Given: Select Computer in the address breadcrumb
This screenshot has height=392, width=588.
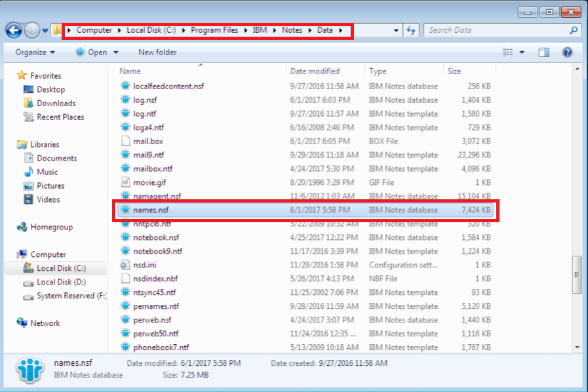Looking at the screenshot, I should click(x=94, y=30).
